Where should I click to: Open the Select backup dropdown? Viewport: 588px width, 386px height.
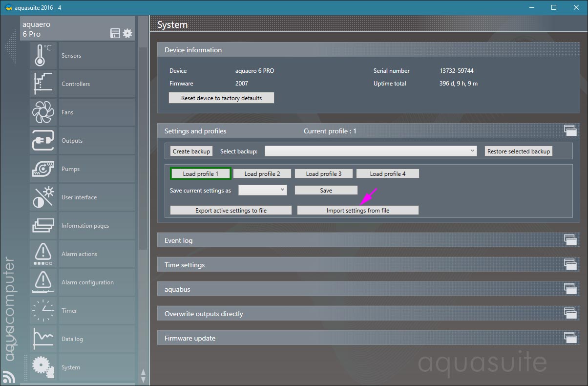tap(371, 151)
